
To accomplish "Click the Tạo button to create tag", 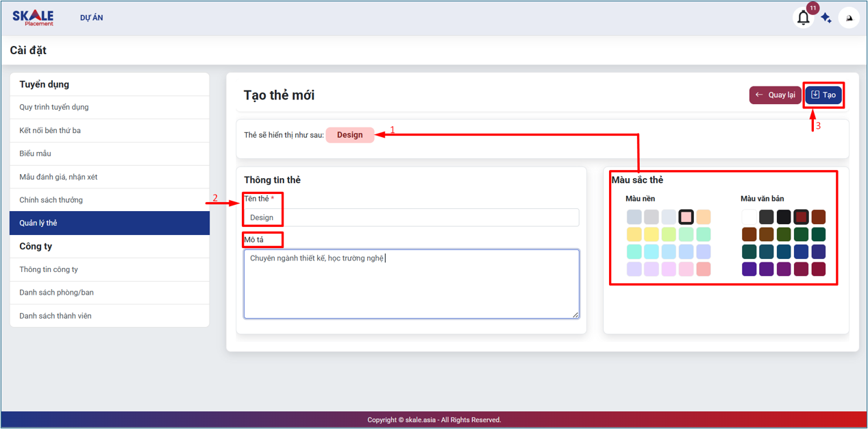I will point(823,95).
